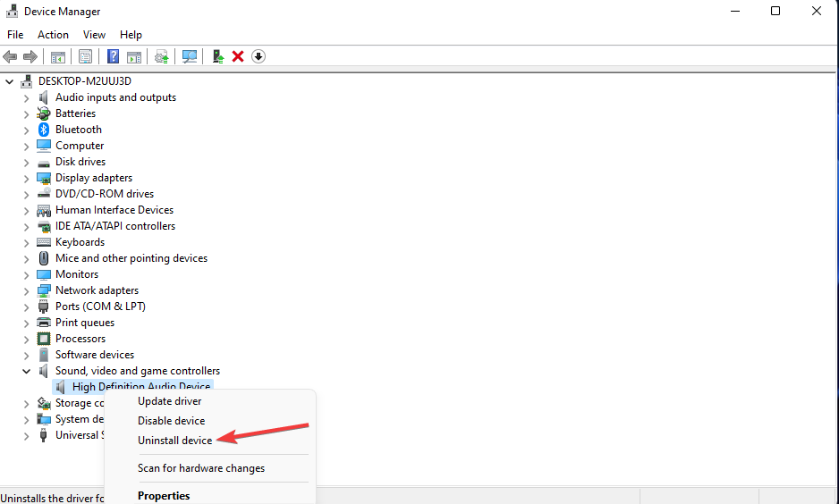Collapse Sound, video and game controllers chevron

26,371
